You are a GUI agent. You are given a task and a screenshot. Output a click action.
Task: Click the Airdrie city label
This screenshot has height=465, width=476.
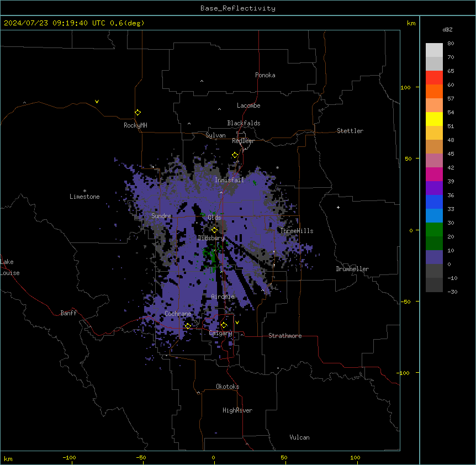223,297
